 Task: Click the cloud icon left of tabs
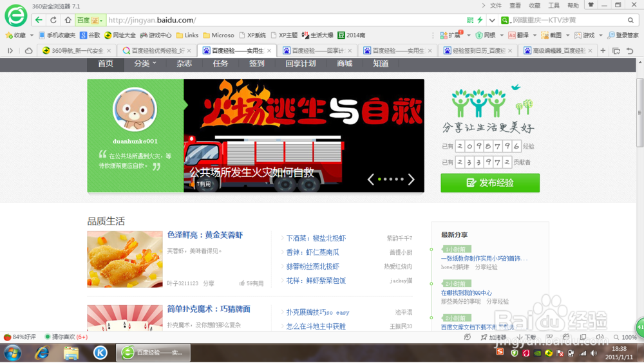[28, 50]
